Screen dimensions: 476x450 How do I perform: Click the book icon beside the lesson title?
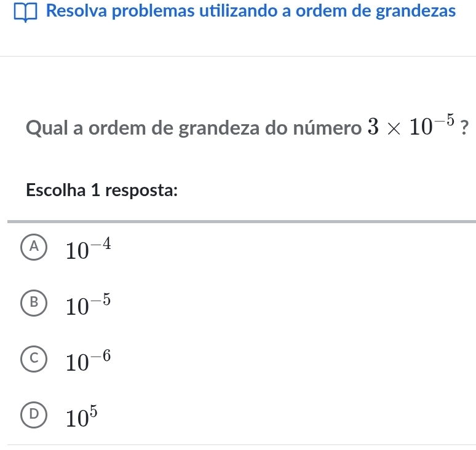pos(28,12)
